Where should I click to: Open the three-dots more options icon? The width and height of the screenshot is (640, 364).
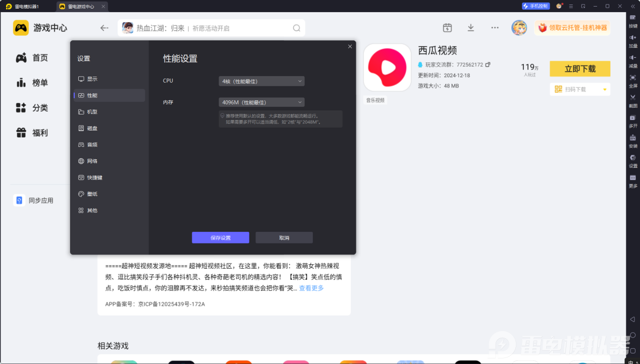point(495,28)
